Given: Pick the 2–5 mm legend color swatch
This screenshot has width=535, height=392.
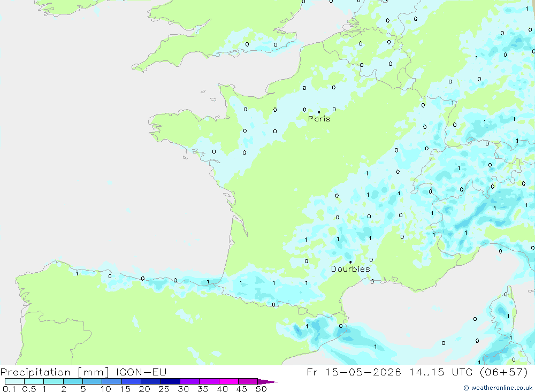Looking at the screenshot, I should click(73, 381).
